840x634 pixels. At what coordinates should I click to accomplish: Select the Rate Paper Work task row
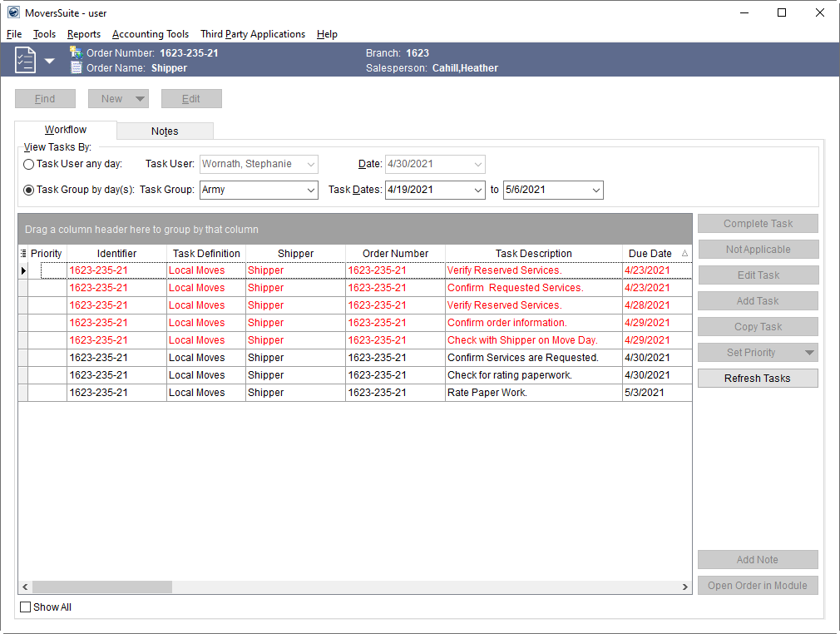[x=487, y=393]
